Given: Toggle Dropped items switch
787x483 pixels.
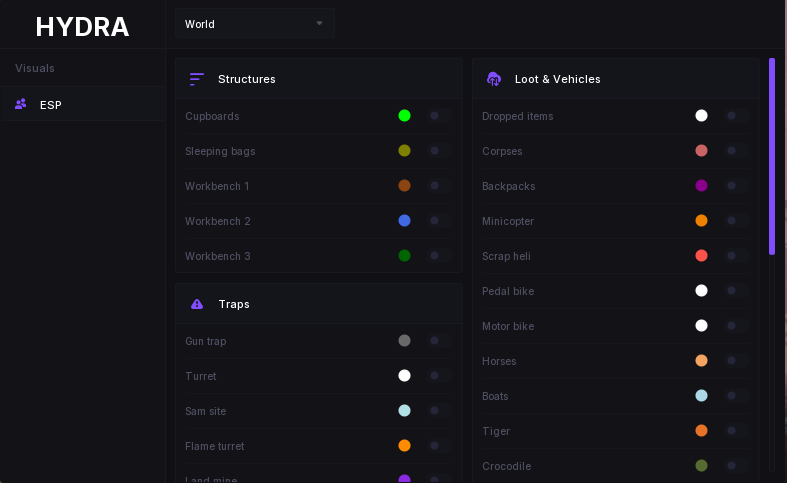Looking at the screenshot, I should pyautogui.click(x=736, y=116).
